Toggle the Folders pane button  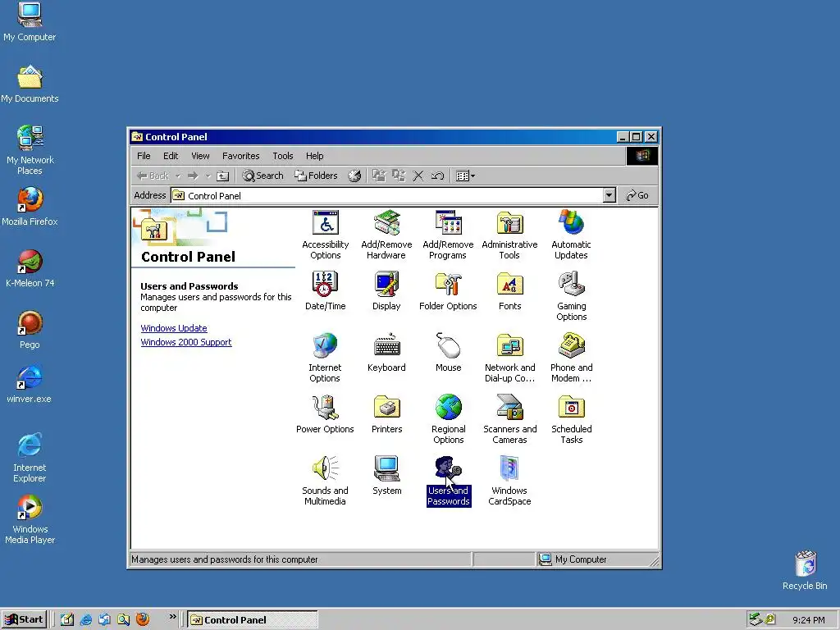(316, 176)
